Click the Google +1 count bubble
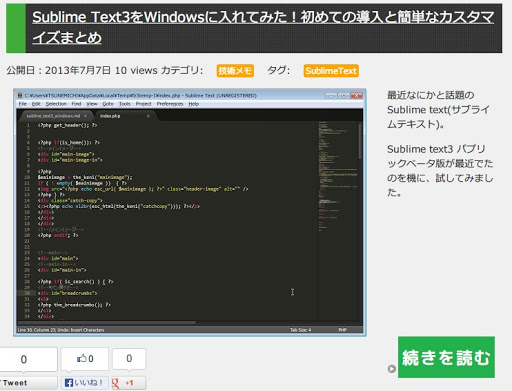512x391 pixels. [129, 359]
